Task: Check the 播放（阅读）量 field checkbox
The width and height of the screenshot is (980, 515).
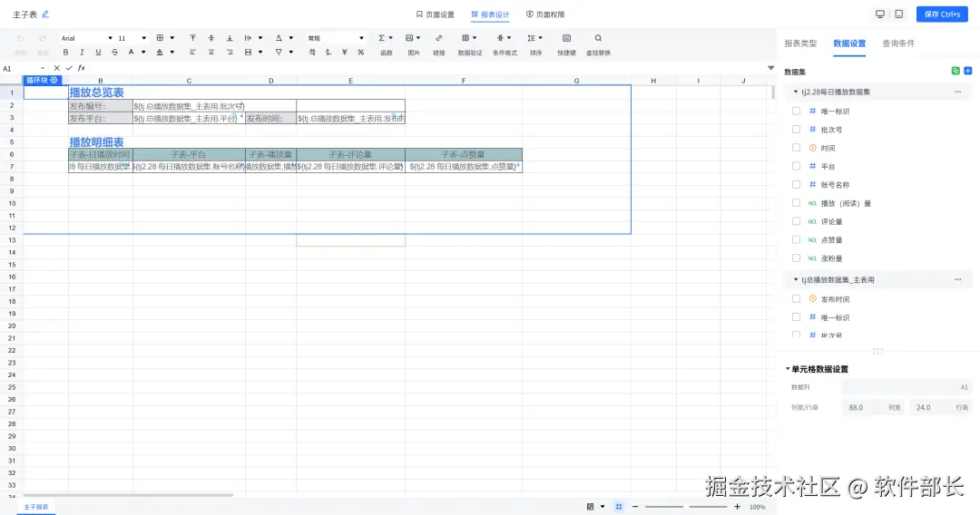Action: (x=797, y=203)
